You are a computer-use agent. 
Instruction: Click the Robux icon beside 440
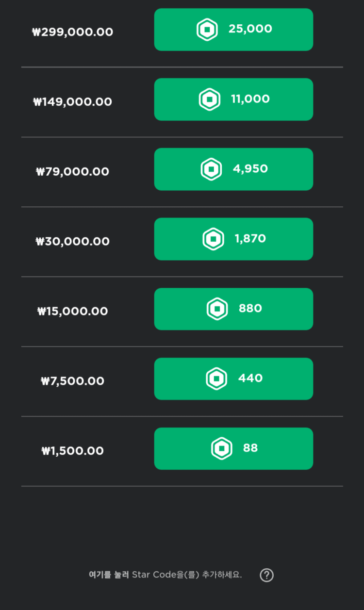tap(216, 379)
